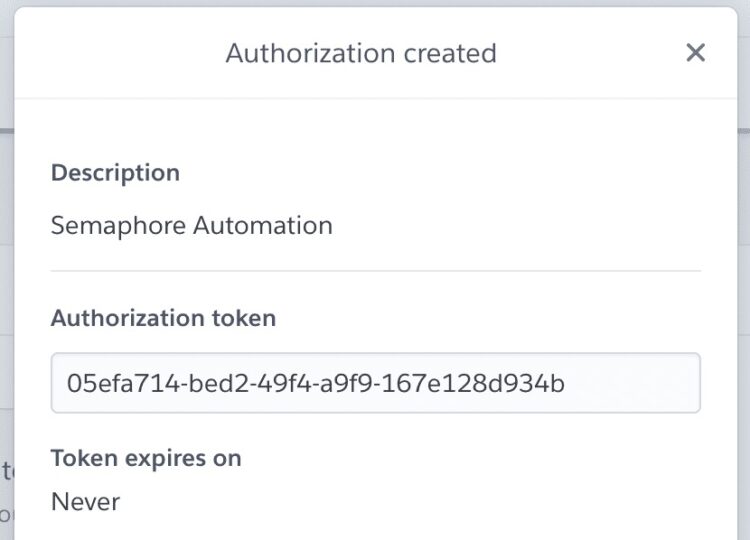Screen dimensions: 750x540
Task: Click the dimmed overlay right of dialog
Action: pos(744,287)
